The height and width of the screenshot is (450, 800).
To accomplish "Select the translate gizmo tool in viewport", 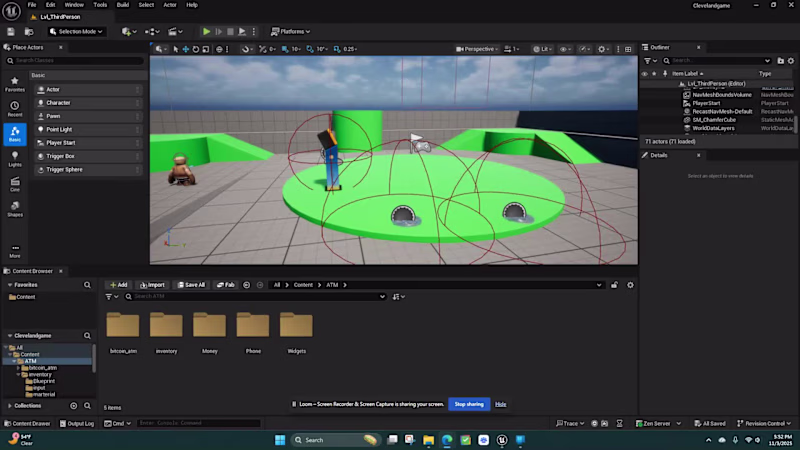I will coord(185,48).
